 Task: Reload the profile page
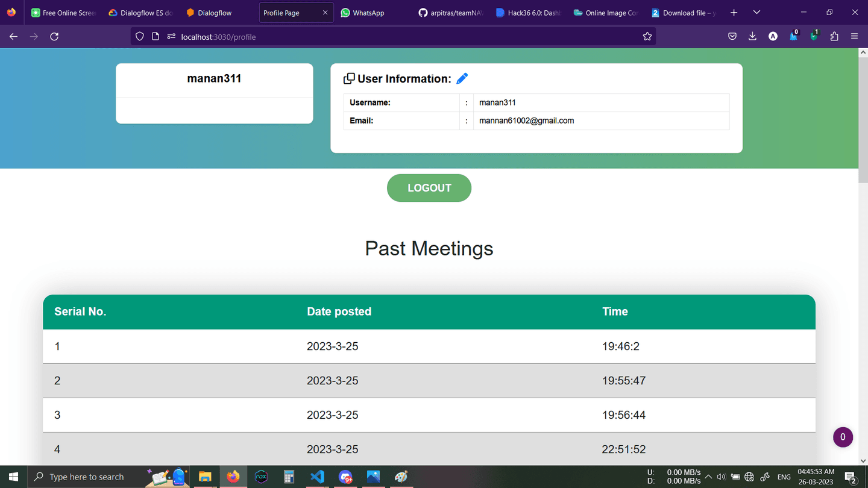pos(54,37)
